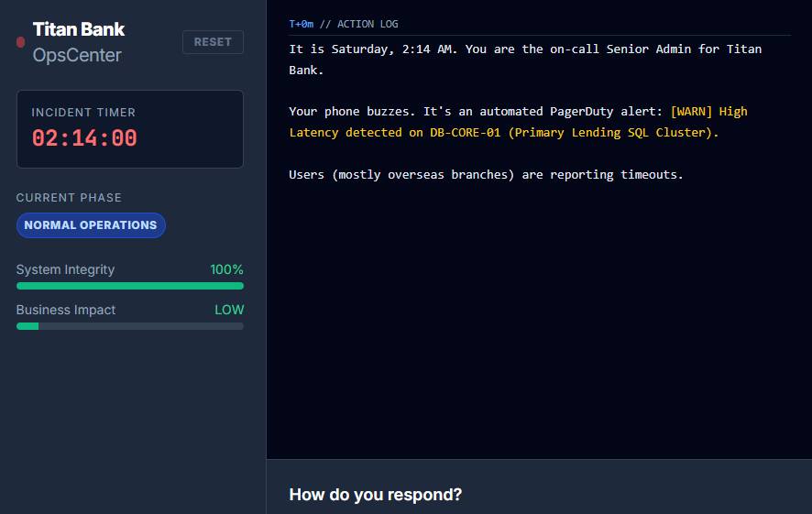Viewport: 812px width, 514px height.
Task: Click the red status dot beside Titan Bank
Action: pos(20,42)
